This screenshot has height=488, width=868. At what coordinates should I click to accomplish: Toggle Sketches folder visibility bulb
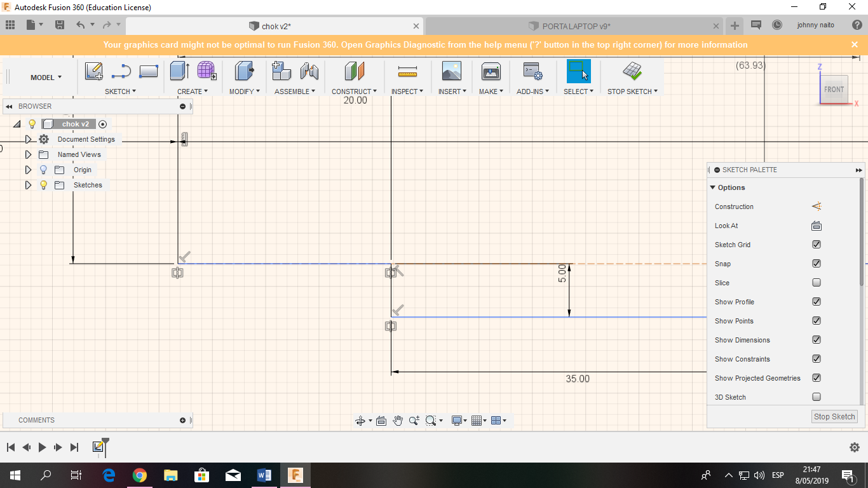pos(43,185)
